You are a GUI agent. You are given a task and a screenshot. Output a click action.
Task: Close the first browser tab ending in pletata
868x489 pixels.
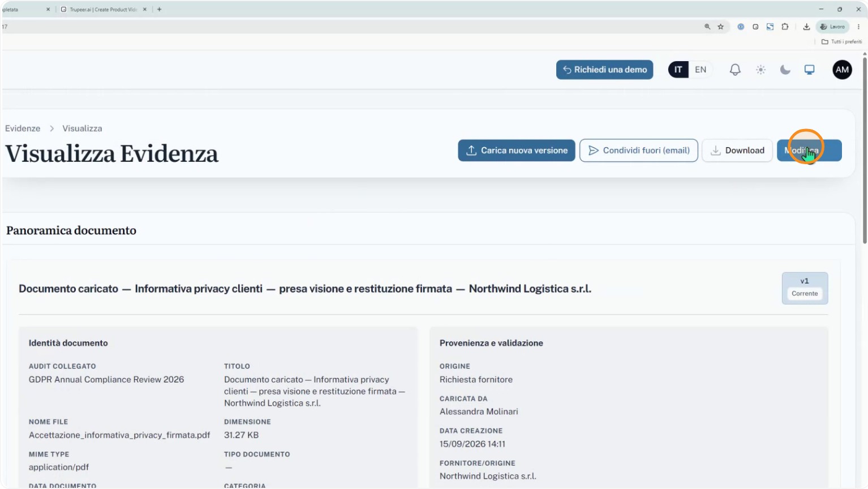[x=48, y=9]
